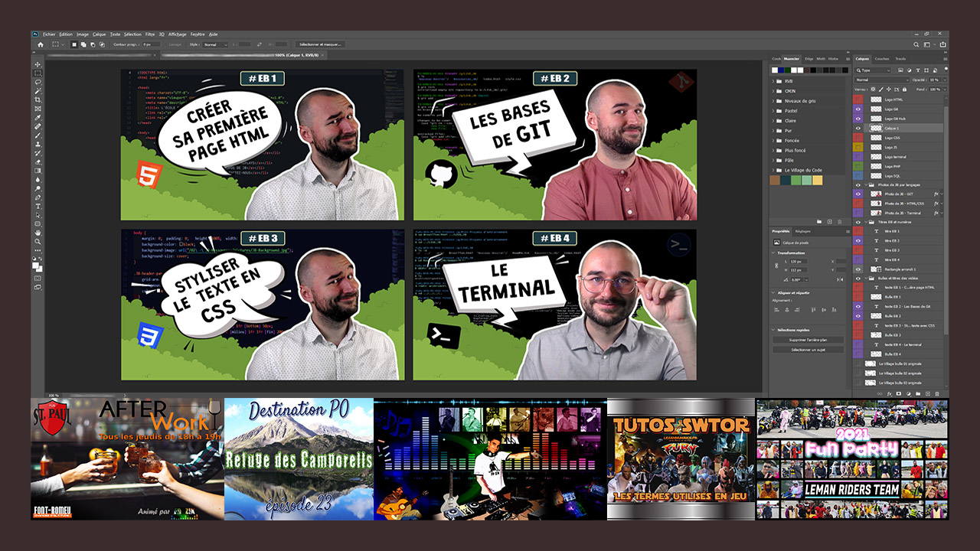Click the Home icon in options bar

pyautogui.click(x=41, y=44)
